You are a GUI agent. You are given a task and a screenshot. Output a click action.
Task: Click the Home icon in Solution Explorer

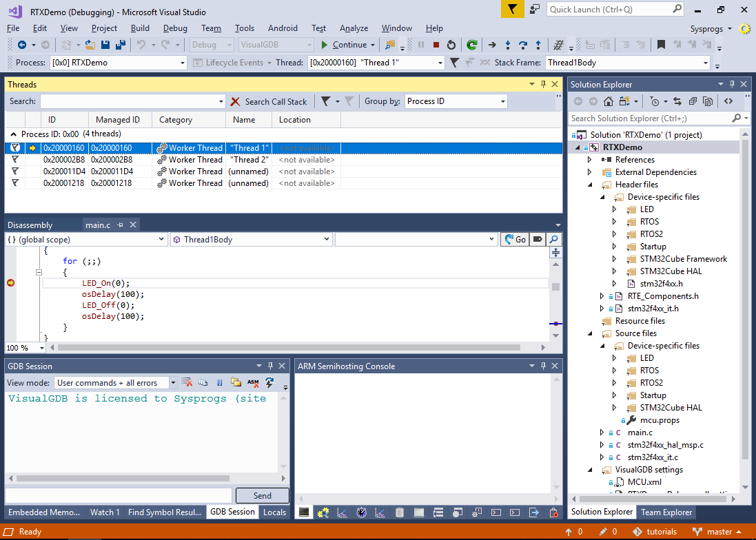pos(609,101)
